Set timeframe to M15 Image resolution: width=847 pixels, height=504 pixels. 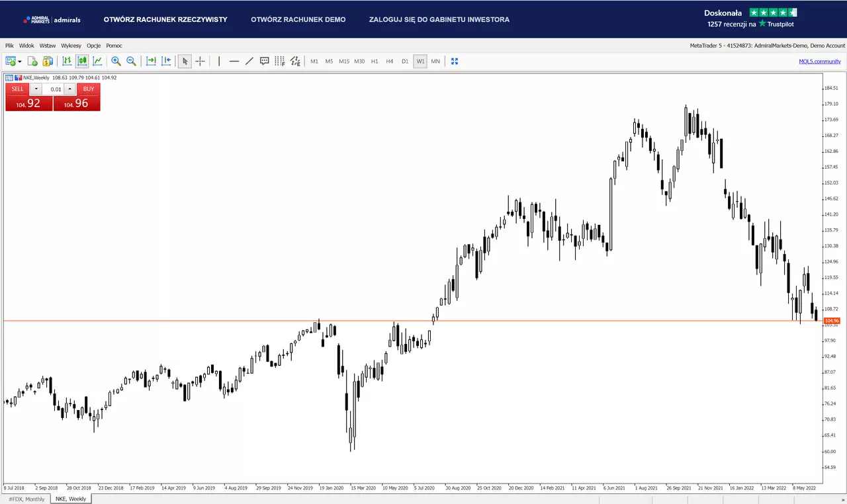(344, 62)
